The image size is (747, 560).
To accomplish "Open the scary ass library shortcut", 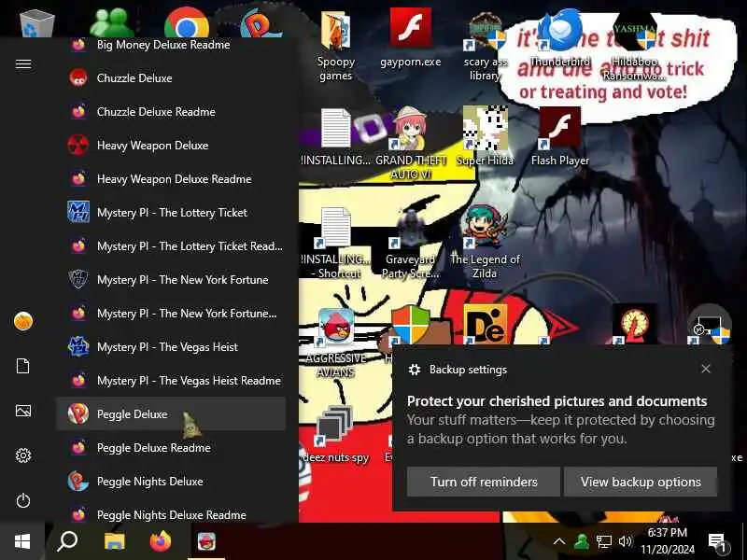I will (x=485, y=46).
